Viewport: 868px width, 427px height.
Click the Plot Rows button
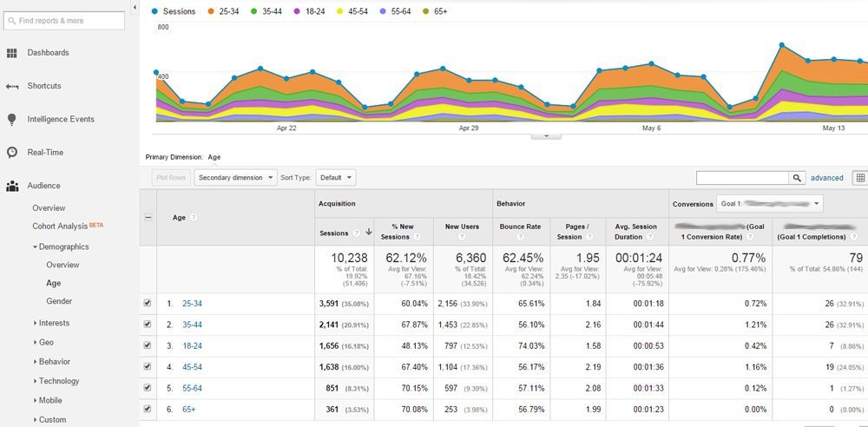171,178
